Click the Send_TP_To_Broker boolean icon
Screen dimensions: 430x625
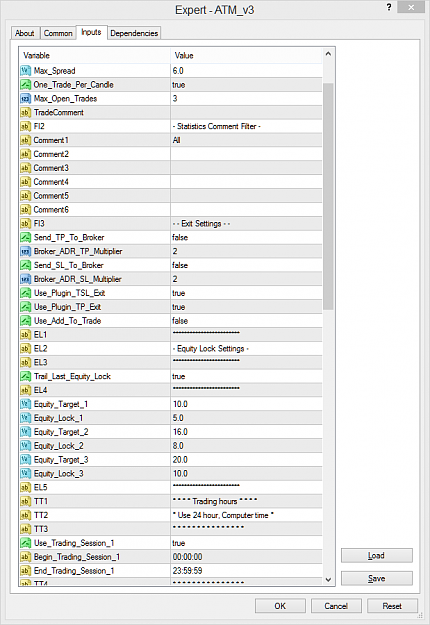[26, 238]
